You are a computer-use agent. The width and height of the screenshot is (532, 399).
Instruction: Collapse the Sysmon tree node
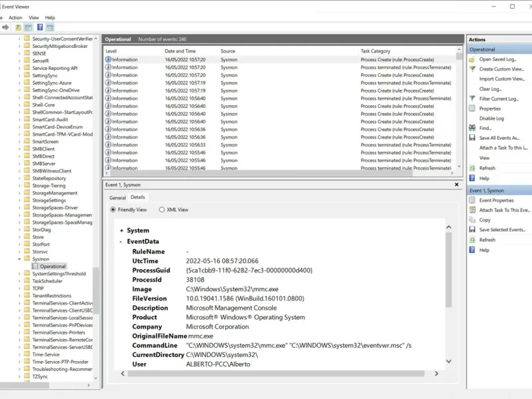pos(19,259)
